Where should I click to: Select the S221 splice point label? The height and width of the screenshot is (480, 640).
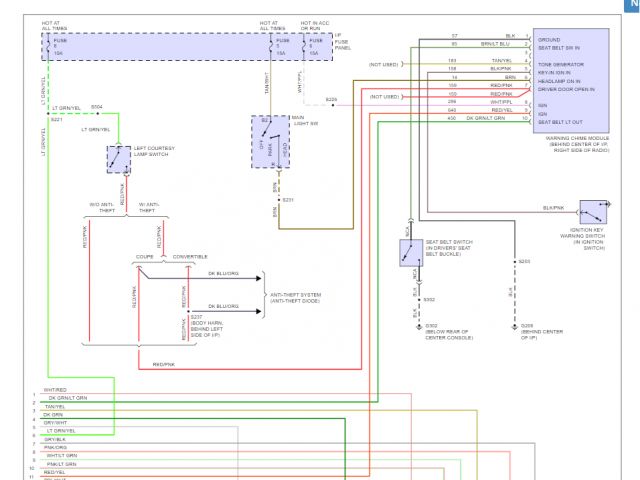point(56,120)
